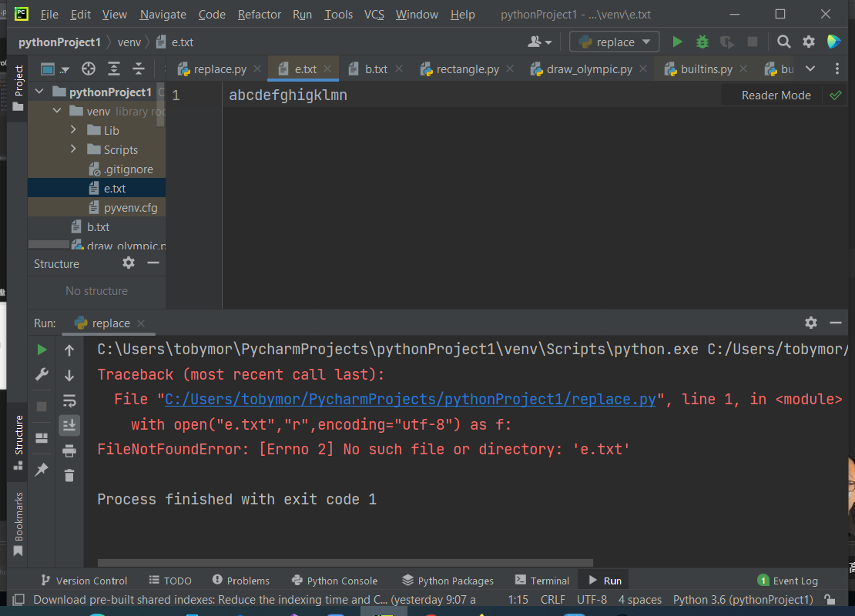Click the Project tree horizontal scrollbar
The height and width of the screenshot is (616, 855).
[x=49, y=243]
